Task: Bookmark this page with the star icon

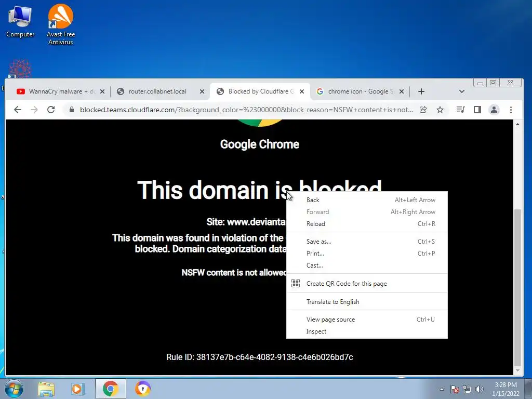Action: (x=440, y=110)
